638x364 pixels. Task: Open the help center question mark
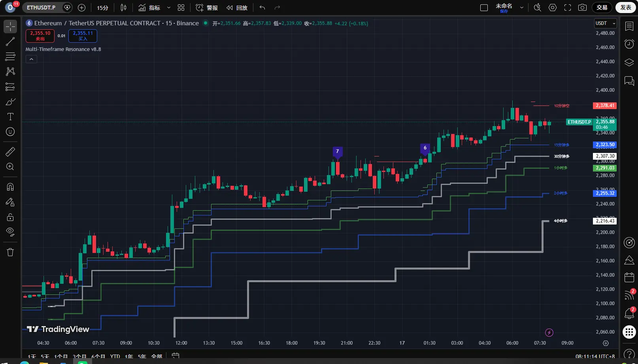pyautogui.click(x=629, y=354)
